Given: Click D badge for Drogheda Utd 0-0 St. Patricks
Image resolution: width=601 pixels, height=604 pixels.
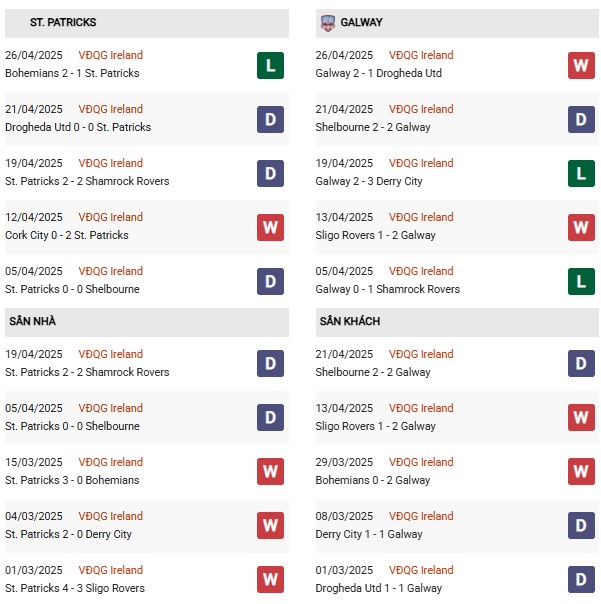Looking at the screenshot, I should 270,119.
